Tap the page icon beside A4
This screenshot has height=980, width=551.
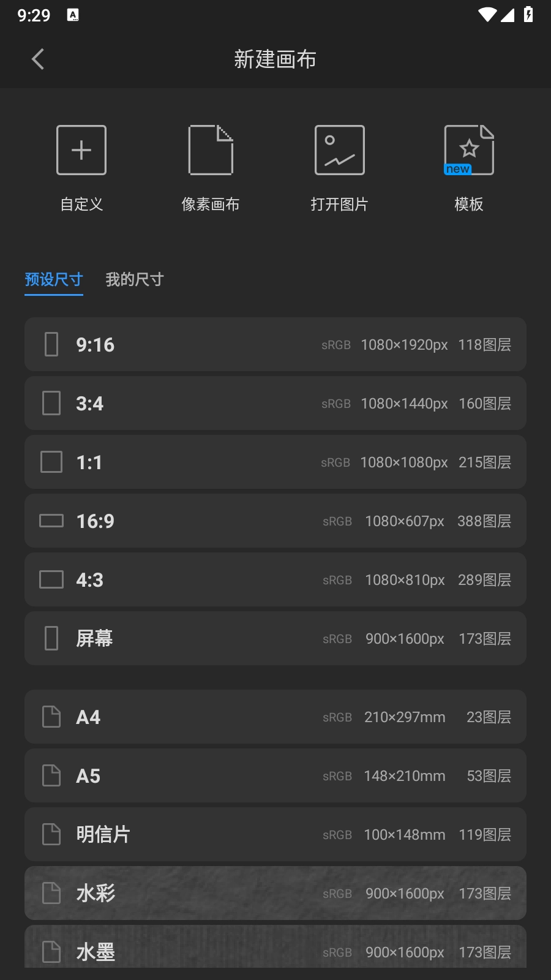pyautogui.click(x=51, y=717)
